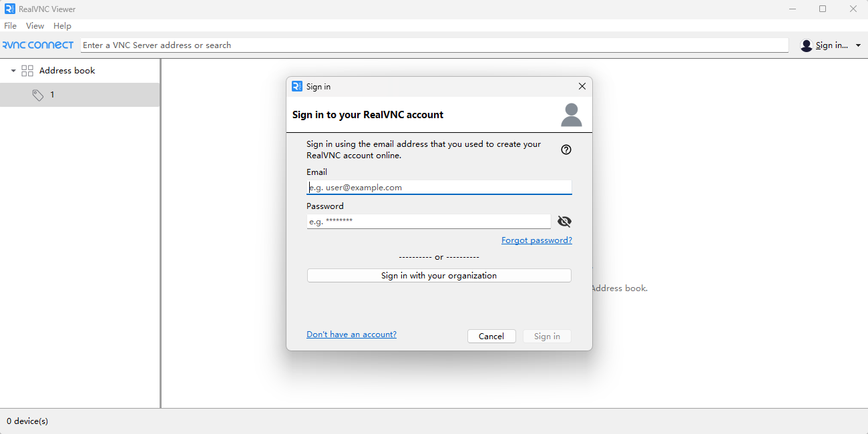Click Sign in with your organization

coord(439,276)
